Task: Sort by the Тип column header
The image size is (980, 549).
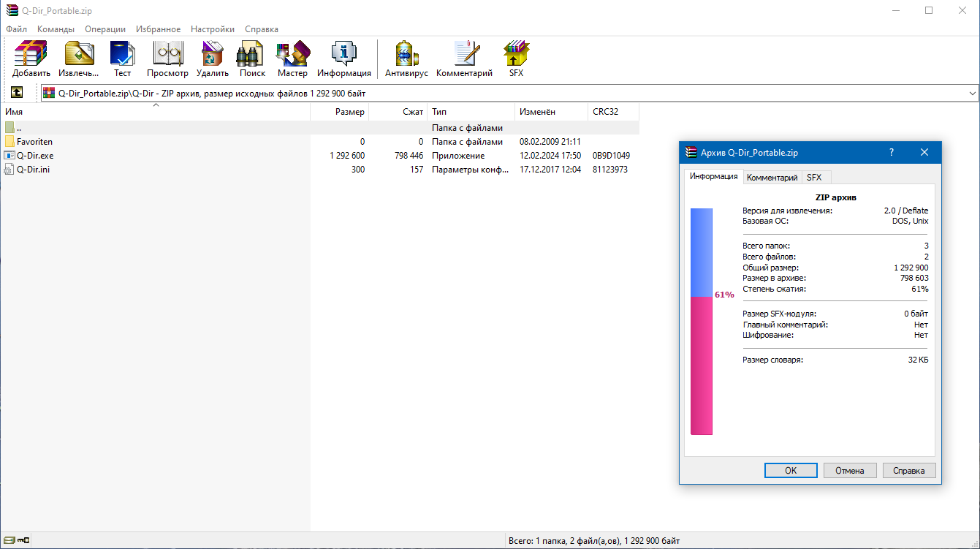Action: tap(471, 112)
